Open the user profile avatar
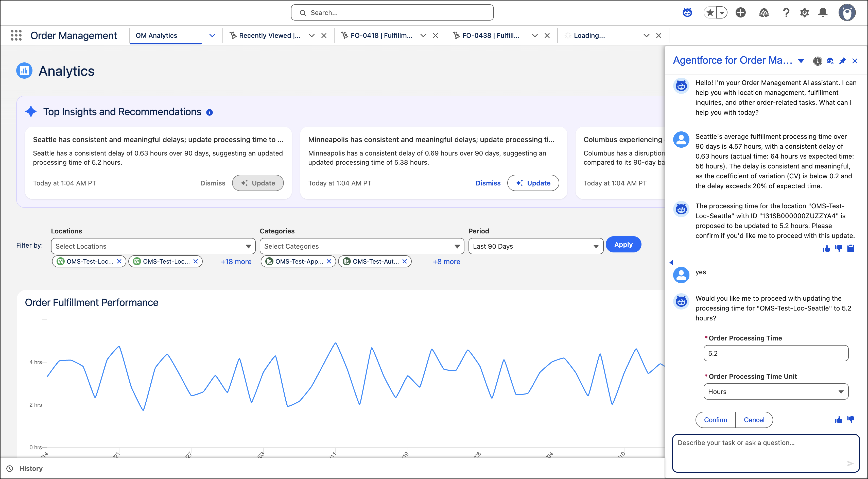Viewport: 868px width, 479px height. point(847,13)
